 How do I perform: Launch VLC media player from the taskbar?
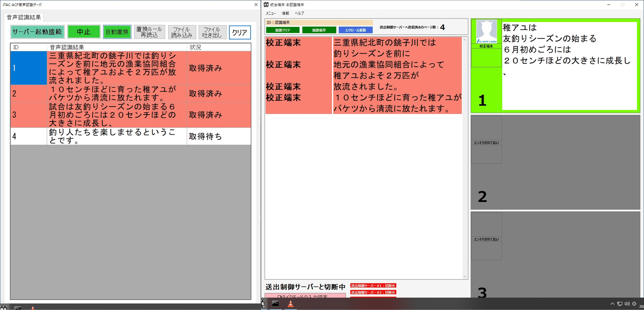click(x=291, y=304)
